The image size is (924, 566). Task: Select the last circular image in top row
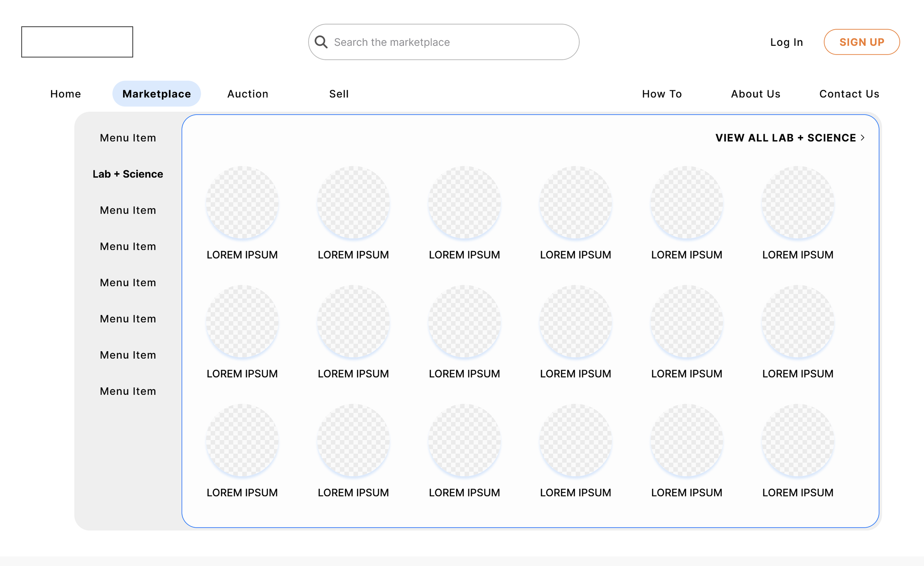798,203
